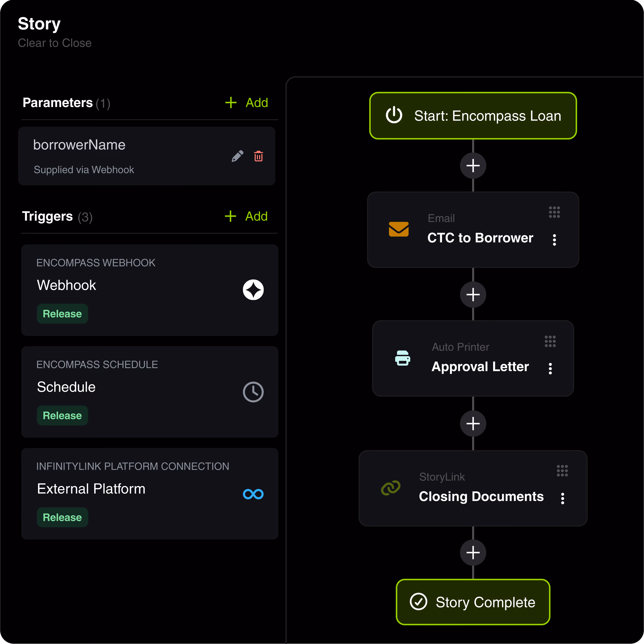The height and width of the screenshot is (644, 644).
Task: Grab the drag handle on Auto Printer step
Action: [x=550, y=341]
